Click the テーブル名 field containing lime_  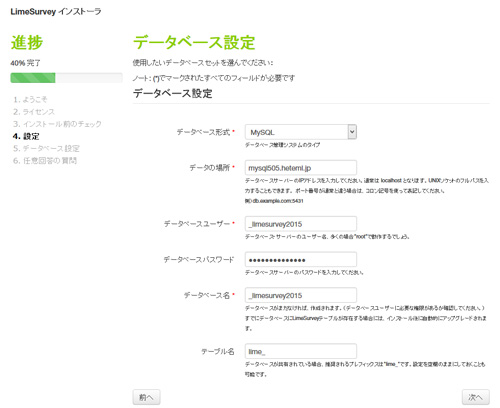[301, 351]
